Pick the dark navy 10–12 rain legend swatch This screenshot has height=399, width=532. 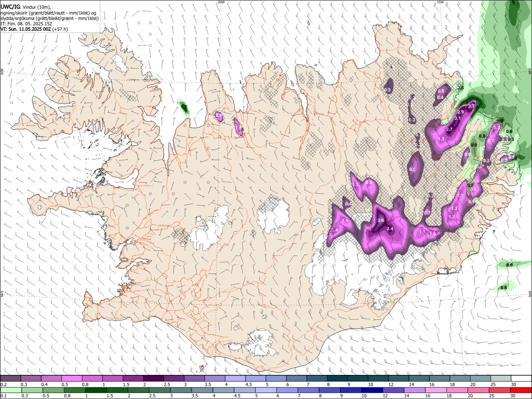[372, 390]
